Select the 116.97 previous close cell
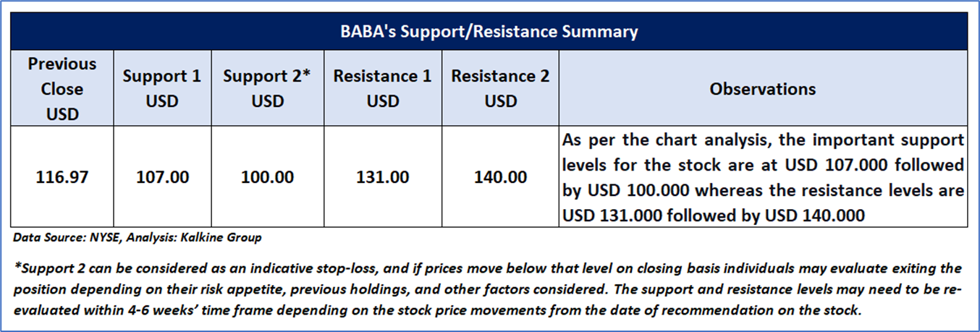980x332 pixels. point(62,176)
